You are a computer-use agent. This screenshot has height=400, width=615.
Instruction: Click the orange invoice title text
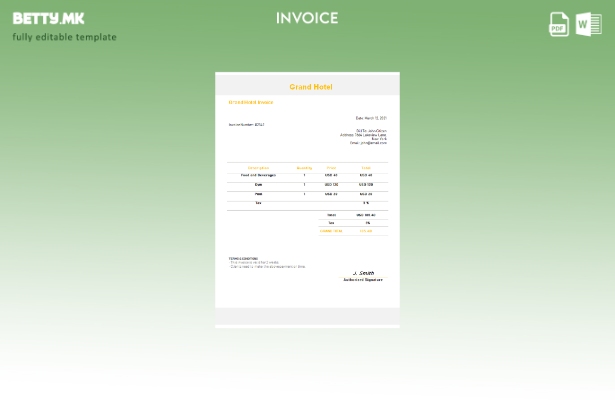250,102
